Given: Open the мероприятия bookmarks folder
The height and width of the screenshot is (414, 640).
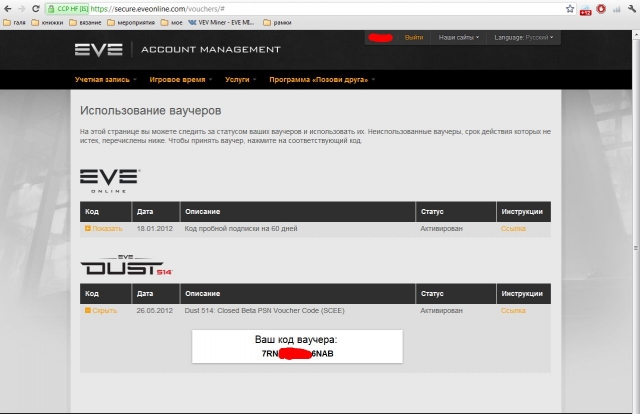Looking at the screenshot, I should (131, 22).
